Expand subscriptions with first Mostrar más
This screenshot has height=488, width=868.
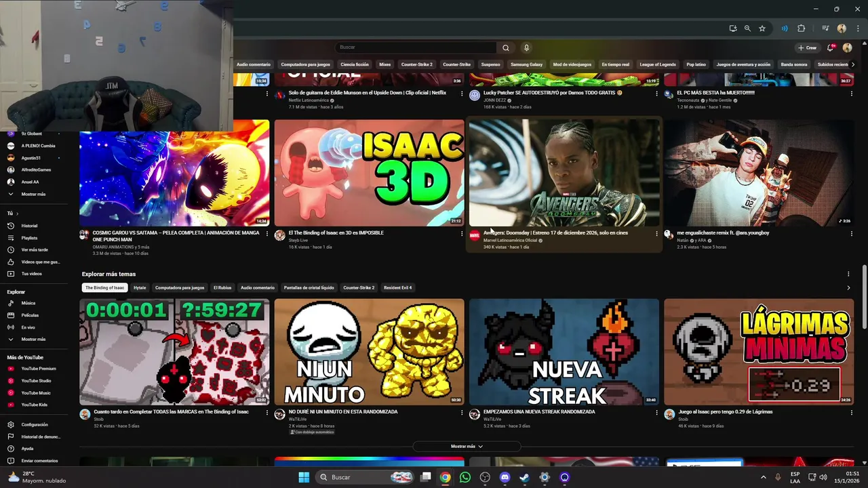click(33, 194)
